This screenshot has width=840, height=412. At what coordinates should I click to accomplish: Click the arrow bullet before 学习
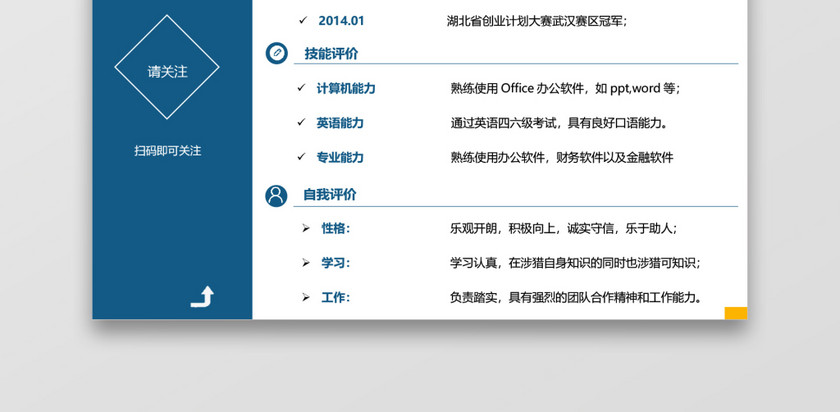306,263
